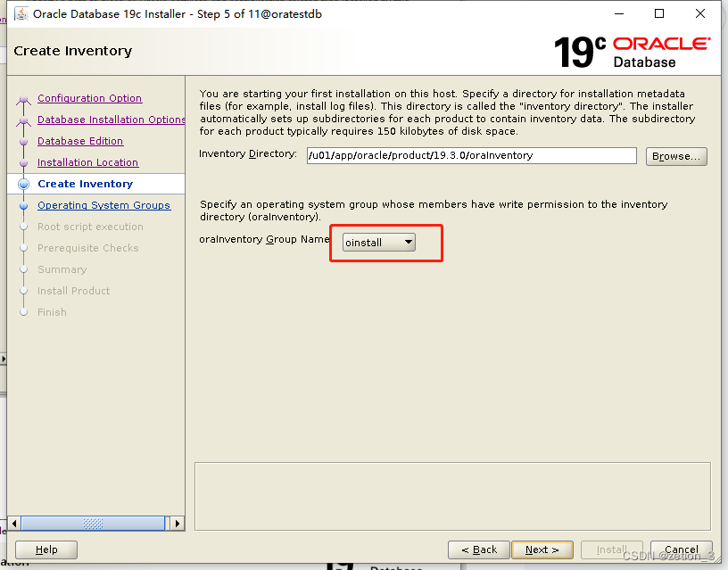Screen dimensions: 728x570
Task: Click the empty message panel at bottom
Action: pyautogui.click(x=452, y=496)
